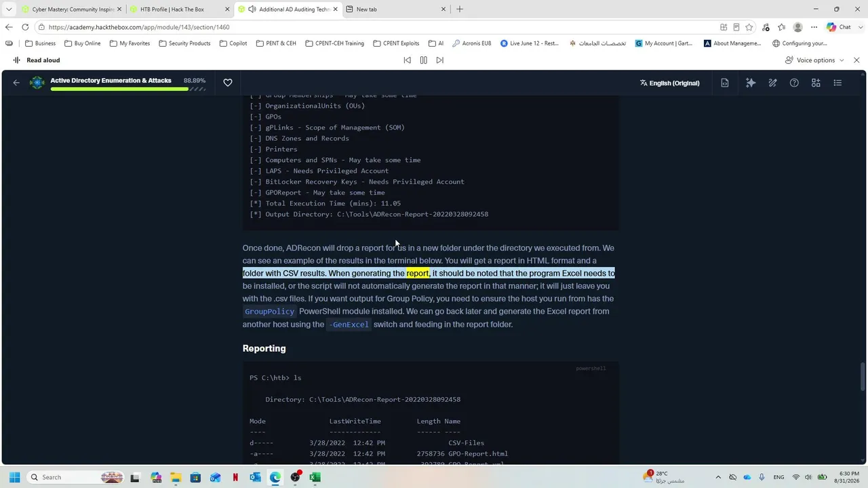Open the Windows Start menu
The image size is (868, 488).
(14, 477)
